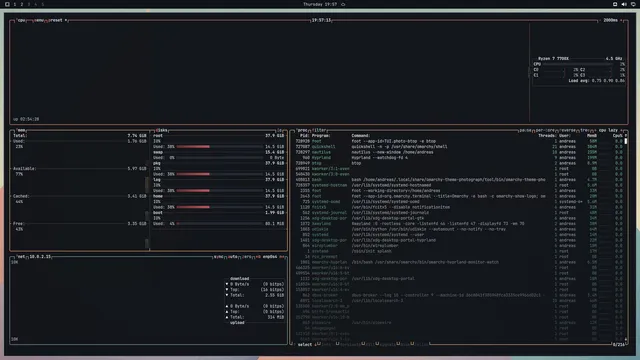
Task: Select the udiskie process row
Action: tap(460, 229)
